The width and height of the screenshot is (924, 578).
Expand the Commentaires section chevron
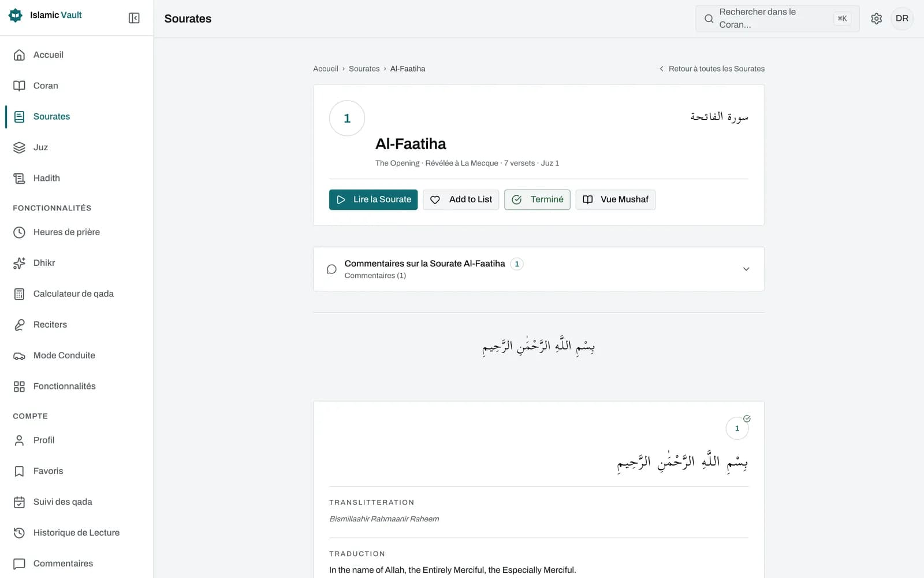[x=746, y=269]
